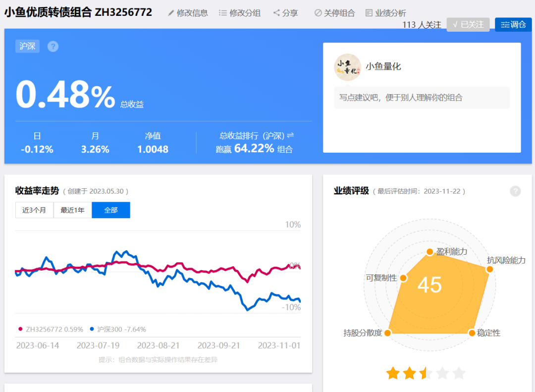Click the 写点建议吧 suggestion input box

tap(422, 98)
